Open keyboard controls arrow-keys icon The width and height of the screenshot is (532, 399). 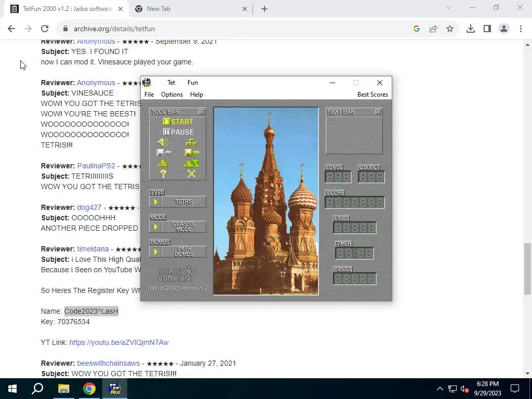point(191,142)
